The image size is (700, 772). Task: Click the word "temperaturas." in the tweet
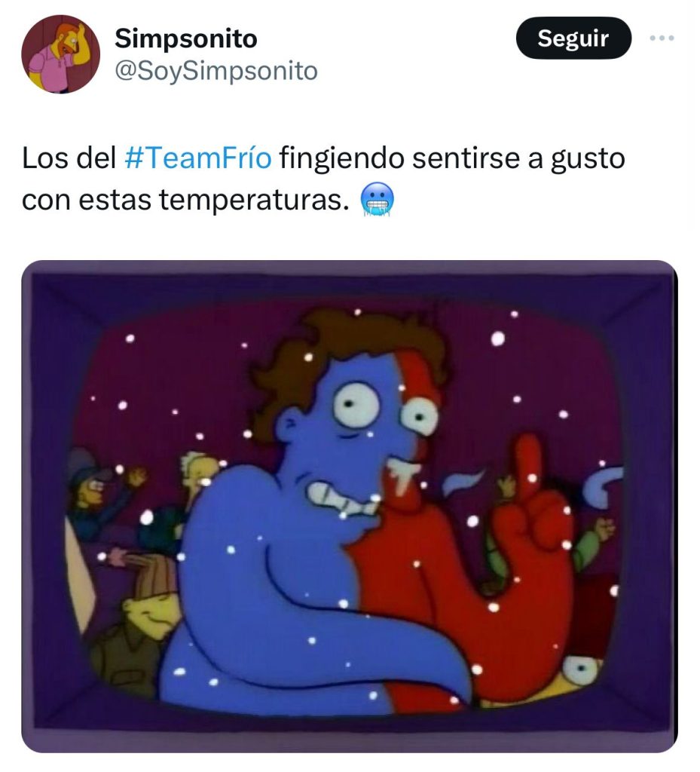point(255,200)
